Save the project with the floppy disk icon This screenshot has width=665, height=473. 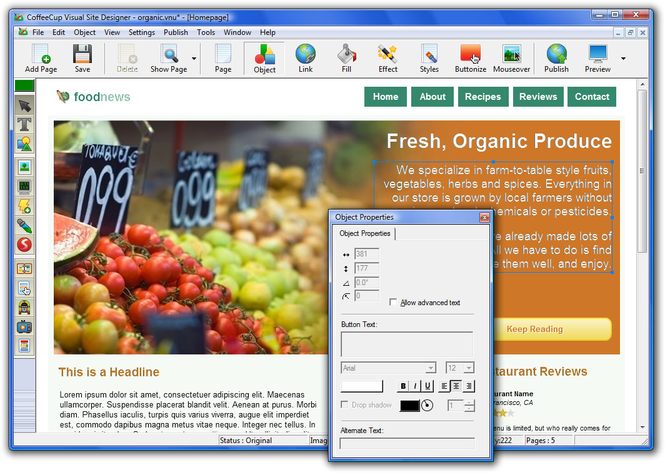click(82, 59)
